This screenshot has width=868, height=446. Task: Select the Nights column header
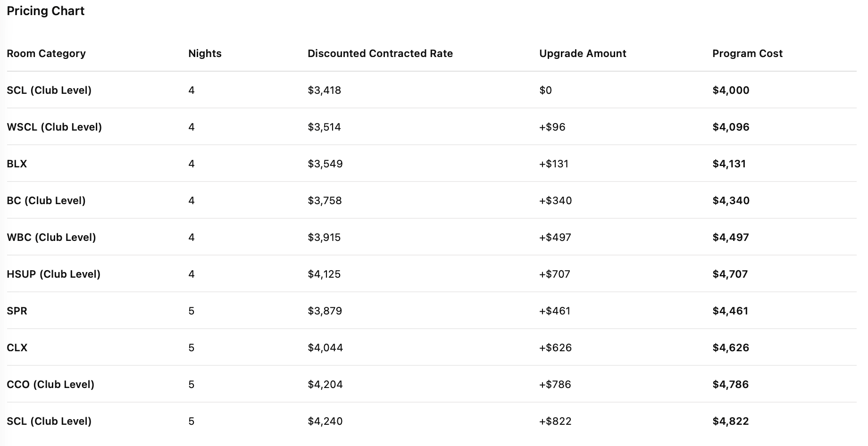coord(205,53)
